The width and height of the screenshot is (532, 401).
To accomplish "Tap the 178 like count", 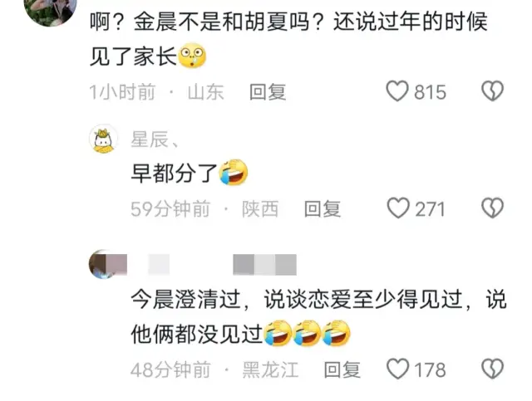I will pos(431,369).
